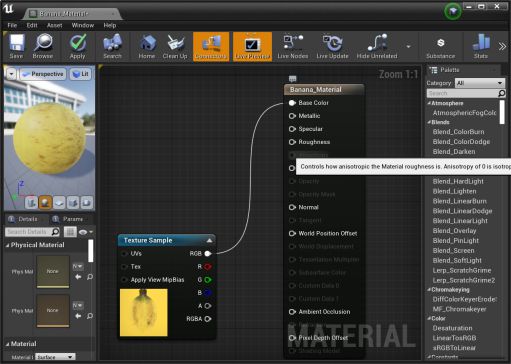Image resolution: width=511 pixels, height=364 pixels.
Task: Open the Lit view mode dropdown
Action: pyautogui.click(x=80, y=74)
